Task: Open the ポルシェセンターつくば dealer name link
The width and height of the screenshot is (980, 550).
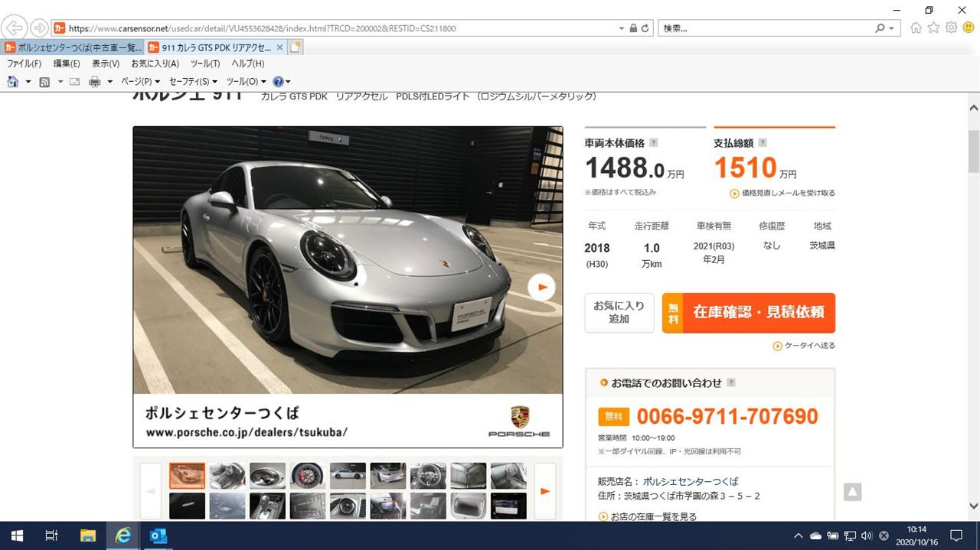Action: click(691, 481)
